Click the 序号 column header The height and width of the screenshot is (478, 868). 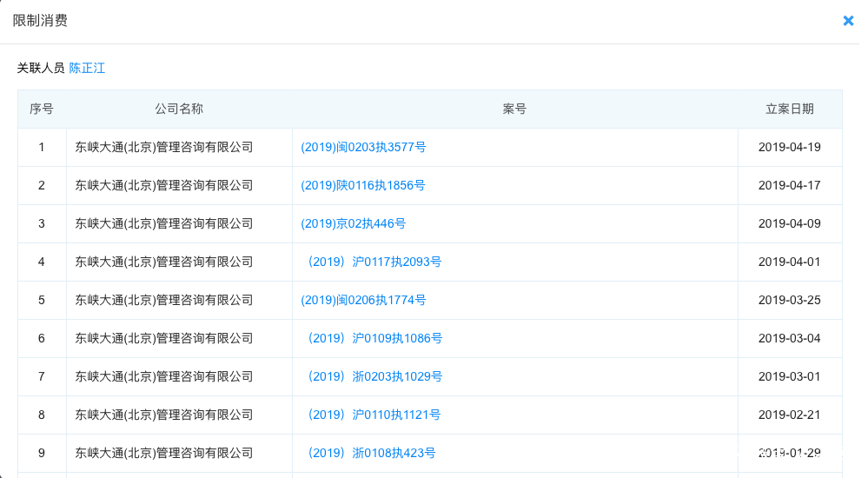pos(42,110)
